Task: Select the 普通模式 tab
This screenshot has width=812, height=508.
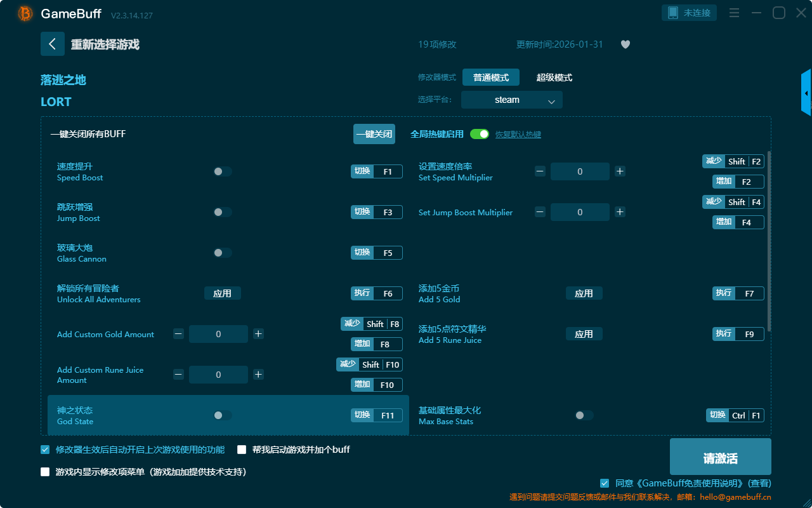Action: coord(490,77)
